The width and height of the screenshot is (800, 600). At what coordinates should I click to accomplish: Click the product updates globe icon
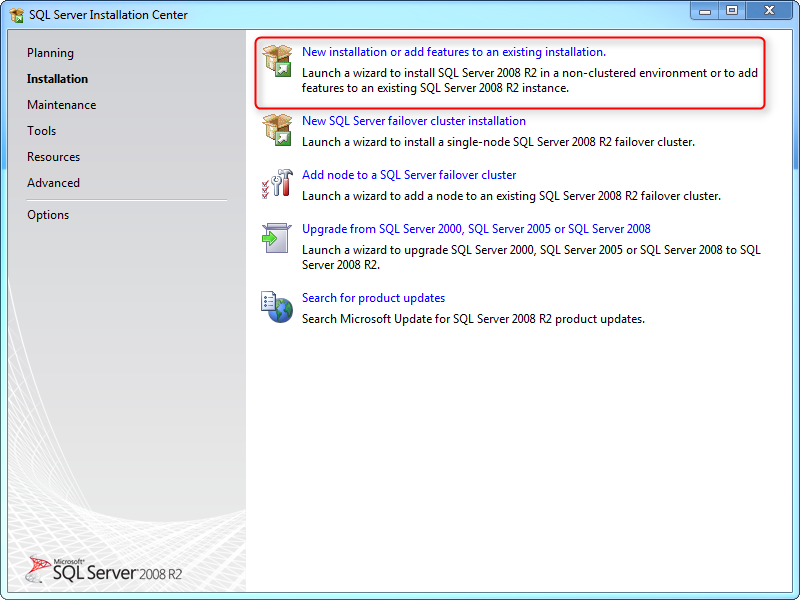click(277, 307)
